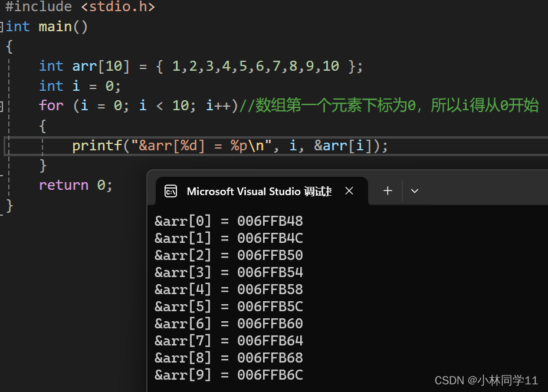The width and height of the screenshot is (548, 392).
Task: Click the printf statement line
Action: pyautogui.click(x=230, y=146)
